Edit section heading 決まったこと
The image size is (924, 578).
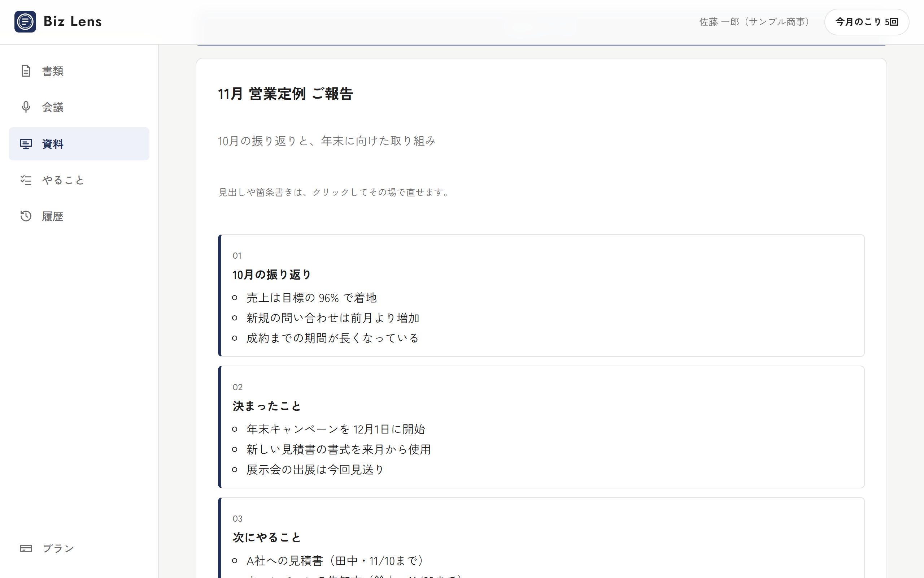pos(267,406)
